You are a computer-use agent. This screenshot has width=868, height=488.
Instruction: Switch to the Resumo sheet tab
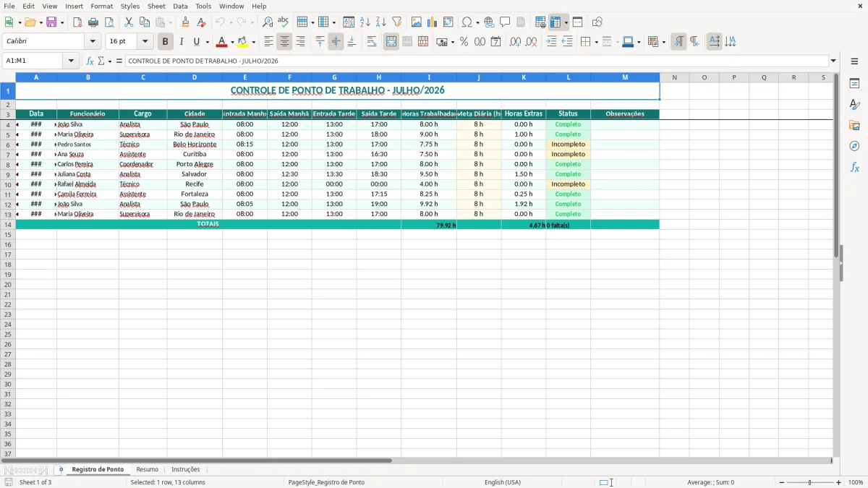pos(147,469)
